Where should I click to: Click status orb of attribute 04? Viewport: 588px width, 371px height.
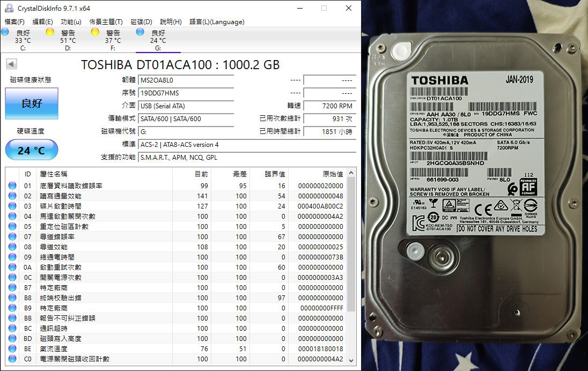point(12,216)
